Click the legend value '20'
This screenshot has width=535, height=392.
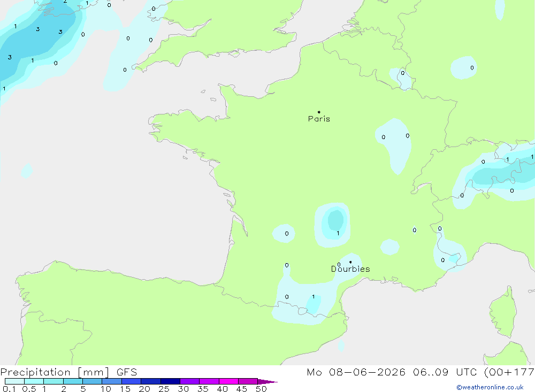coord(144,389)
